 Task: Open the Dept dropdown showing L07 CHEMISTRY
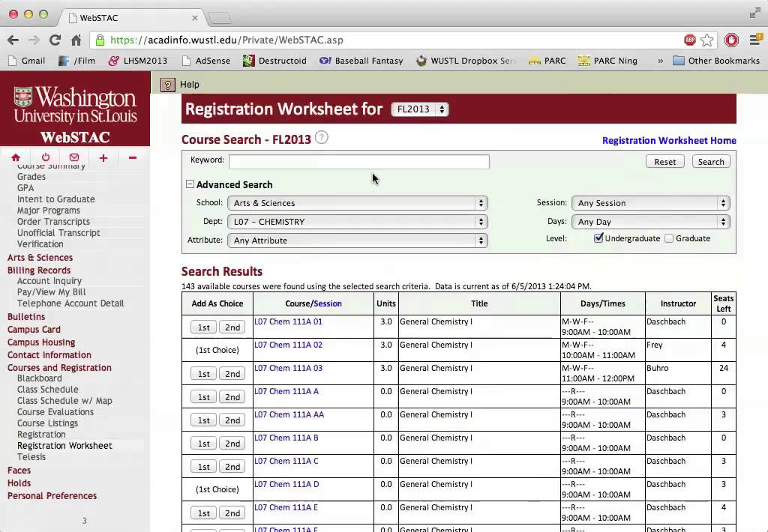(x=358, y=221)
